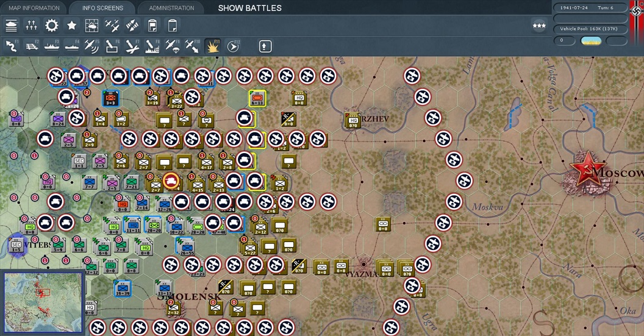Viewport: 644px width, 336px height.
Task: Open the air doctrine crossed planes icon
Action: (112, 26)
